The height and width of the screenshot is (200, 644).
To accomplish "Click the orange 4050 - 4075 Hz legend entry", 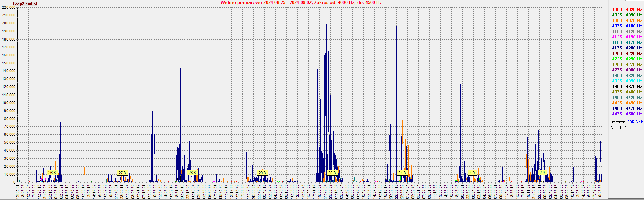I will click(627, 21).
